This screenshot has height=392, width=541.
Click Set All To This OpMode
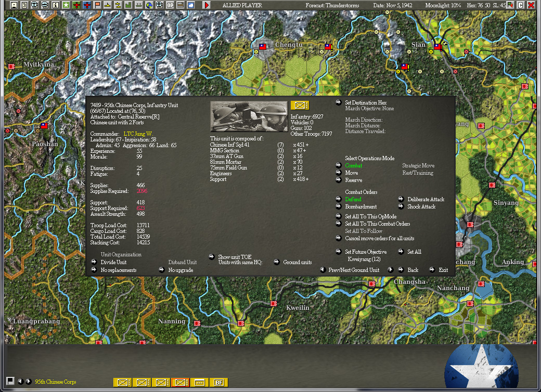[x=371, y=216]
